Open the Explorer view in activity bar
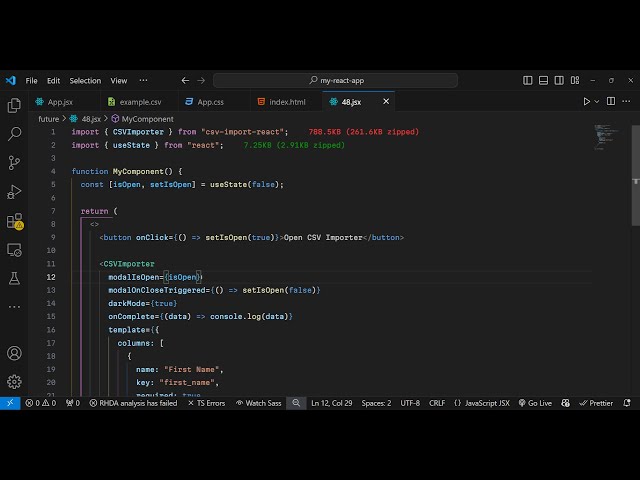The height and width of the screenshot is (480, 640). [14, 105]
